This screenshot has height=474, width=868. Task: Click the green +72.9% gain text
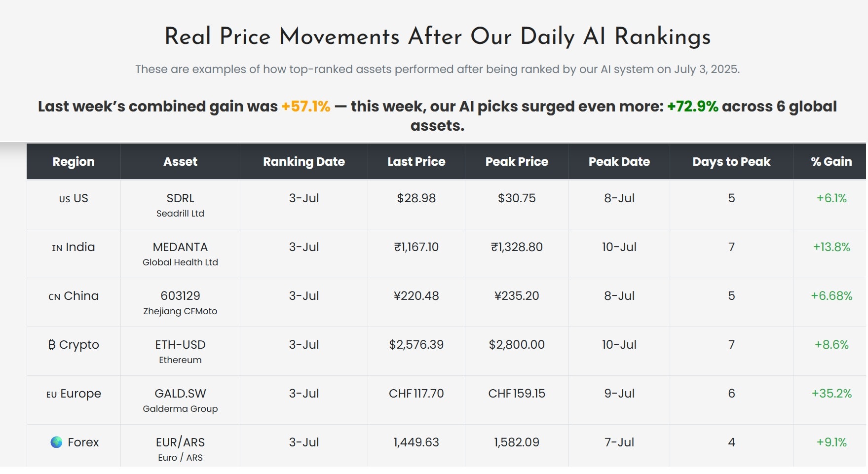(x=693, y=107)
